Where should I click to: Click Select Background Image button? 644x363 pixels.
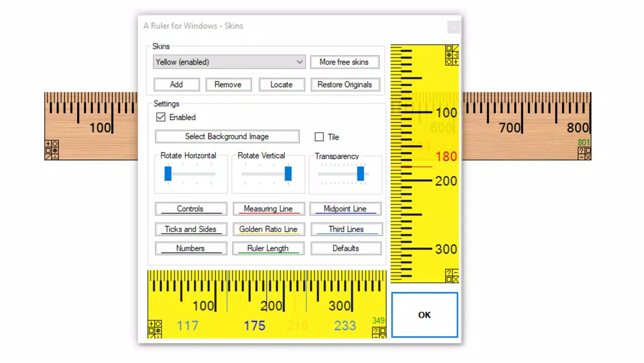[227, 136]
